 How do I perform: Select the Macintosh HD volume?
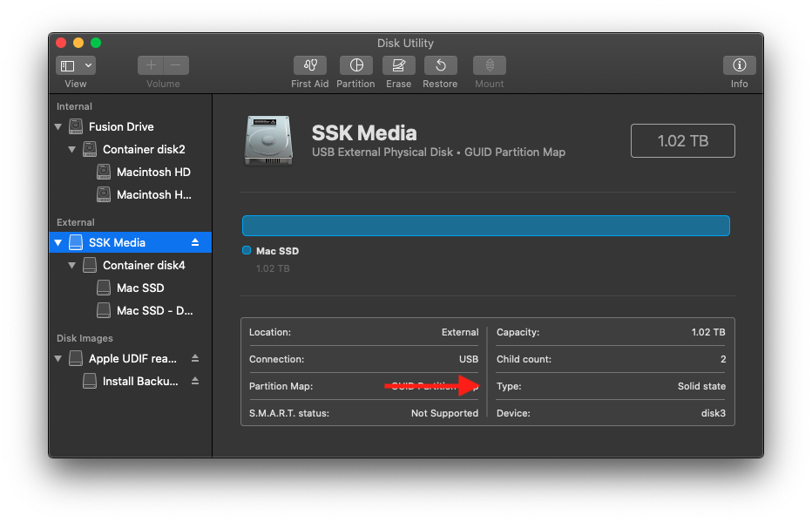(x=130, y=173)
